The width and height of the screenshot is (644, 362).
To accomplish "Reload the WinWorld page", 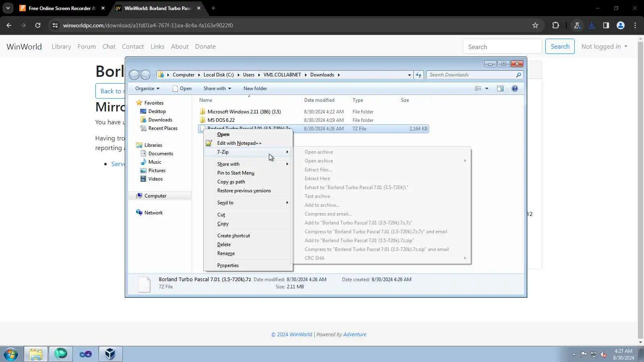I will 38,25.
